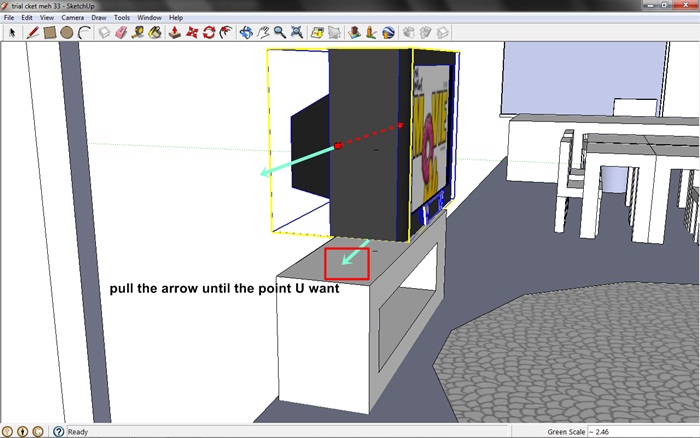Screen dimensions: 700x438
Task: Click the Zoom Extents icon
Action: pos(297,33)
